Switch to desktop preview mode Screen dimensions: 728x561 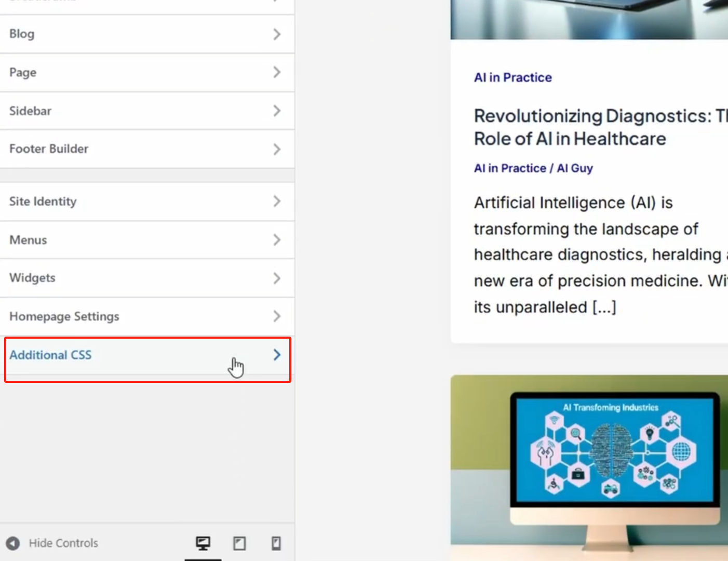point(203,543)
